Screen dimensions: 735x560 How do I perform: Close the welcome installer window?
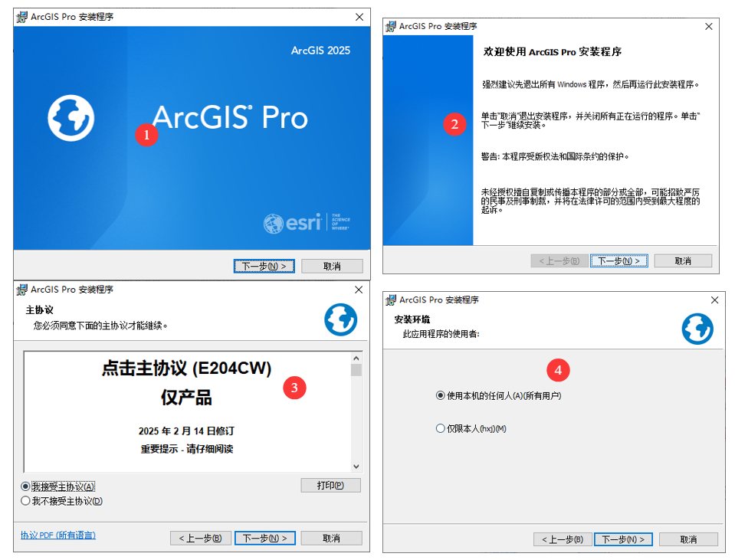click(x=709, y=27)
